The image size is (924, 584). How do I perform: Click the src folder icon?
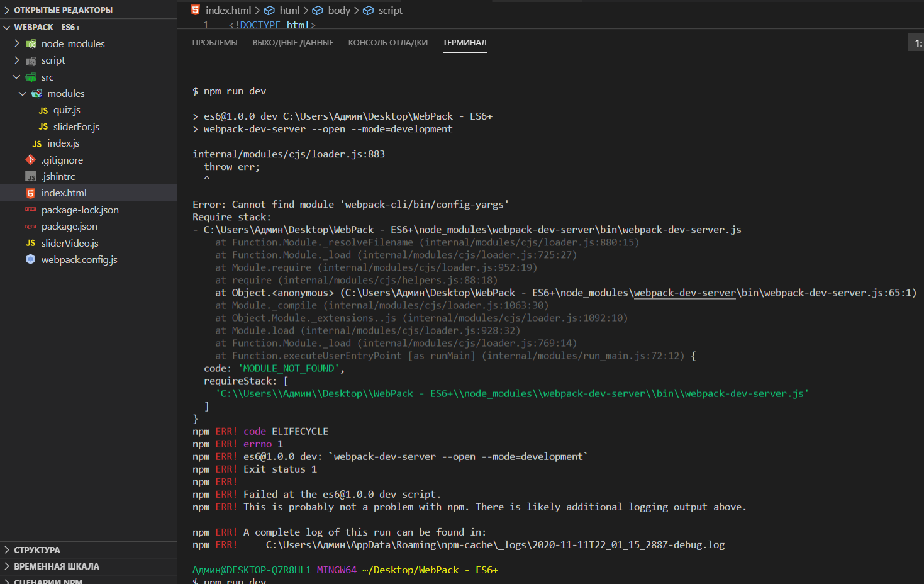tap(31, 77)
